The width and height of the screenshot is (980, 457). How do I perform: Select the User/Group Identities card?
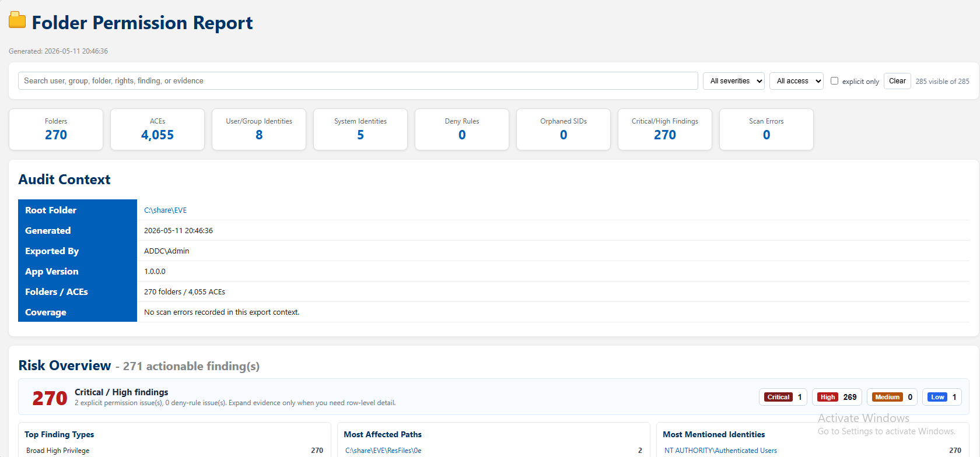(259, 129)
